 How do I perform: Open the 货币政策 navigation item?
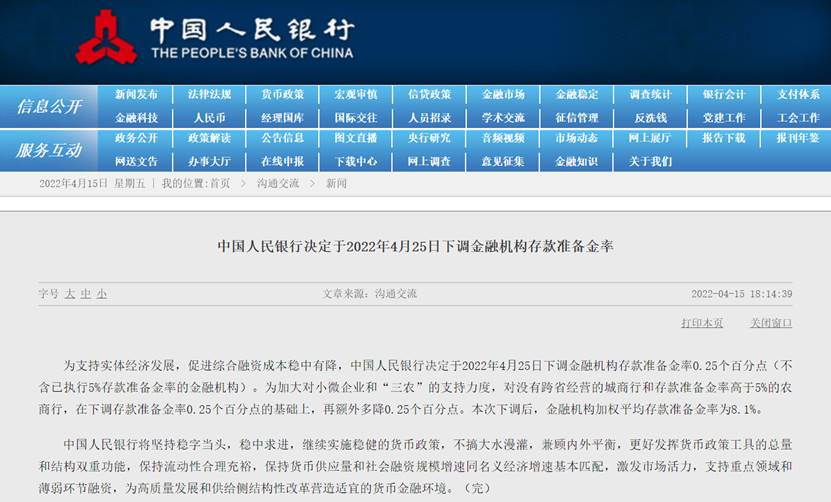(x=282, y=95)
